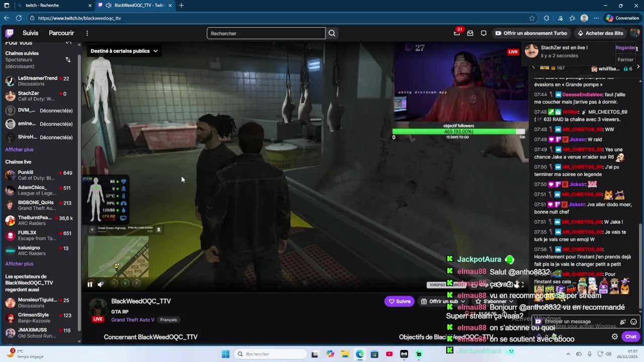Expand followed channels with first Afficher plus
The height and width of the screenshot is (362, 644).
pos(19,149)
